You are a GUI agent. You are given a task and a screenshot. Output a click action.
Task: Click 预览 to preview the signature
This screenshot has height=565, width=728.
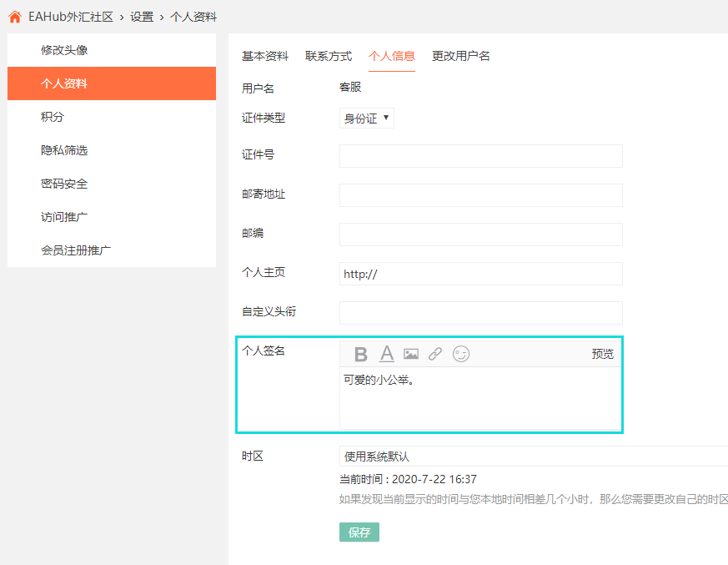click(602, 354)
